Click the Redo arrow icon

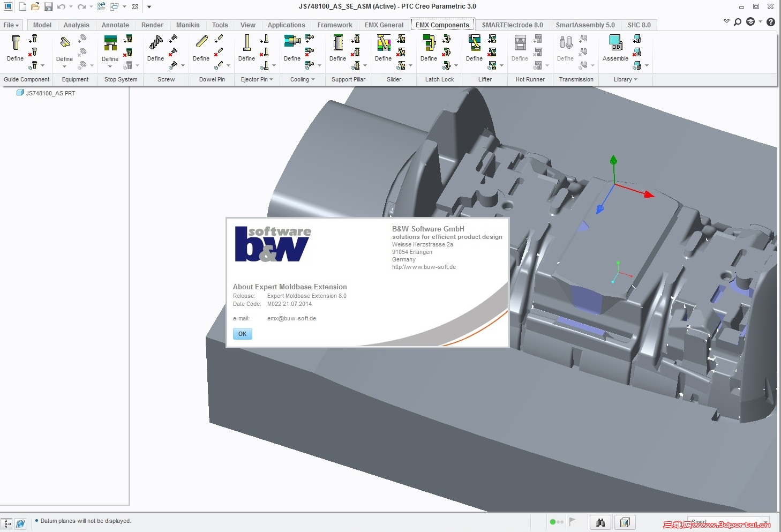tap(81, 7)
